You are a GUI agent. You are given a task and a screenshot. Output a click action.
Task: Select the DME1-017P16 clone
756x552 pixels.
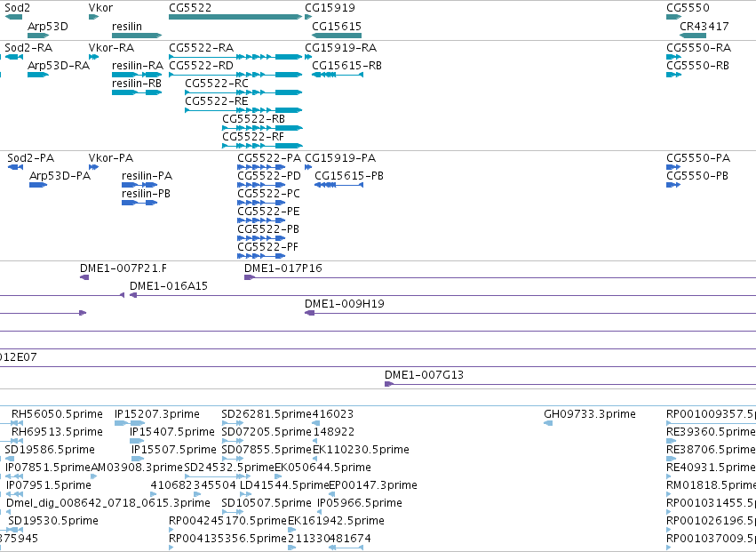500,277
